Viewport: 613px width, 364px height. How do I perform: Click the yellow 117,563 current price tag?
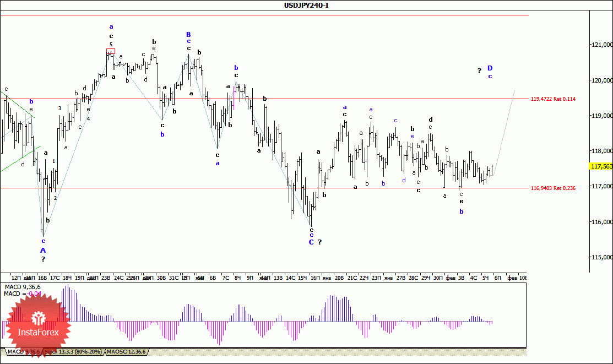point(601,166)
